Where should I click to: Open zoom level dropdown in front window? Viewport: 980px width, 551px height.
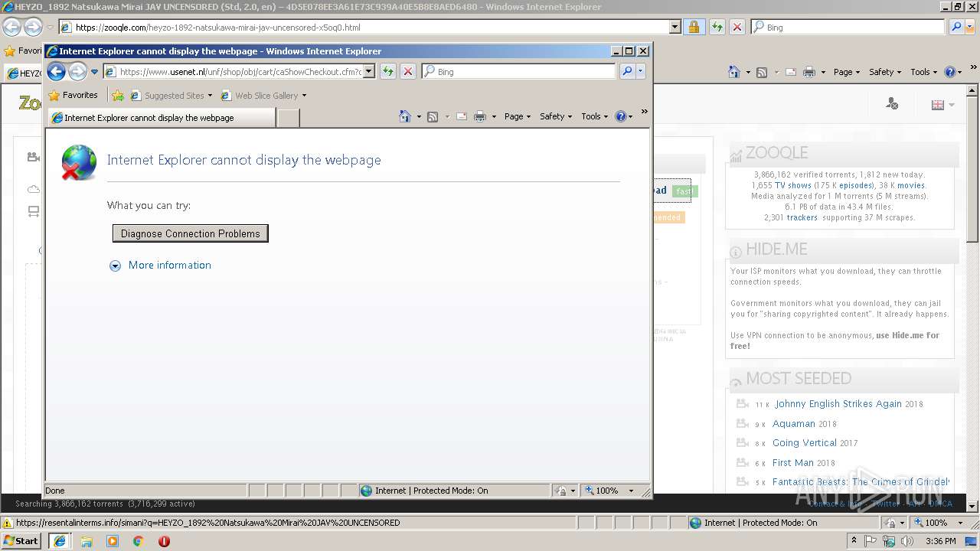631,491
